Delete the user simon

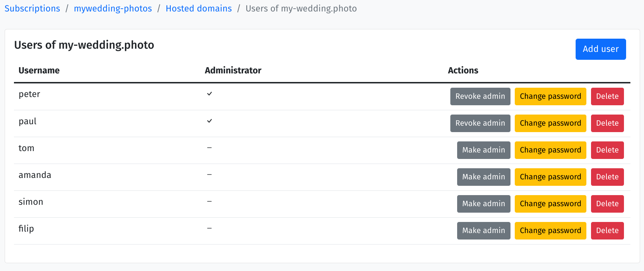coord(607,204)
